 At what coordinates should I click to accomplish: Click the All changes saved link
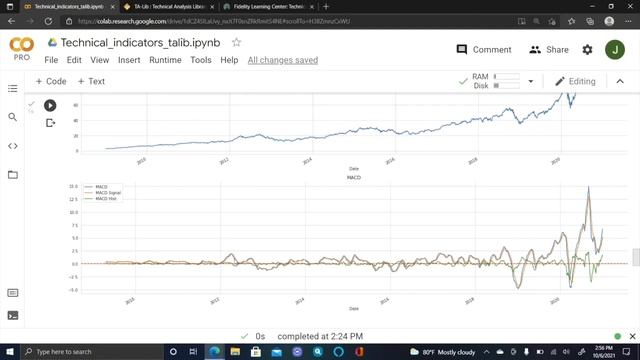[283, 60]
